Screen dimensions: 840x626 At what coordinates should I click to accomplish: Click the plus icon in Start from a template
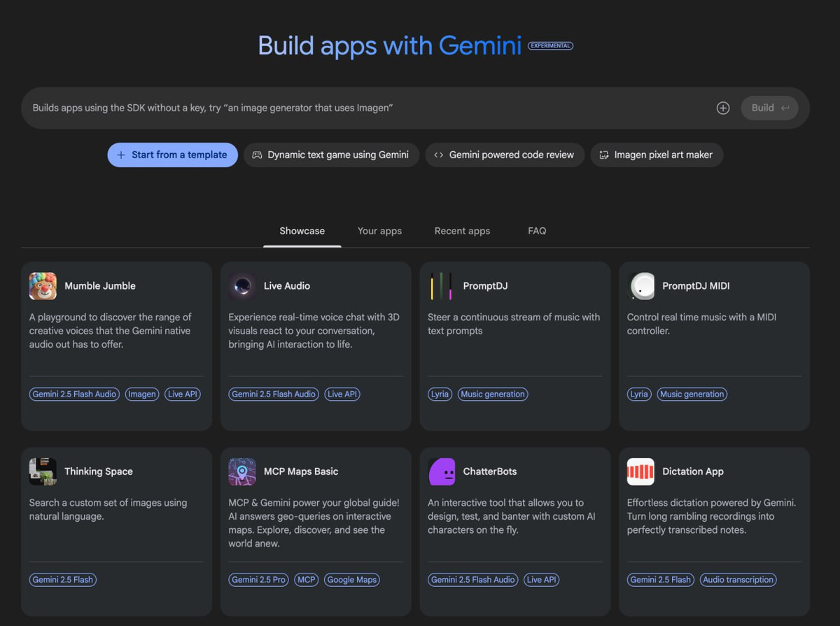pyautogui.click(x=121, y=155)
